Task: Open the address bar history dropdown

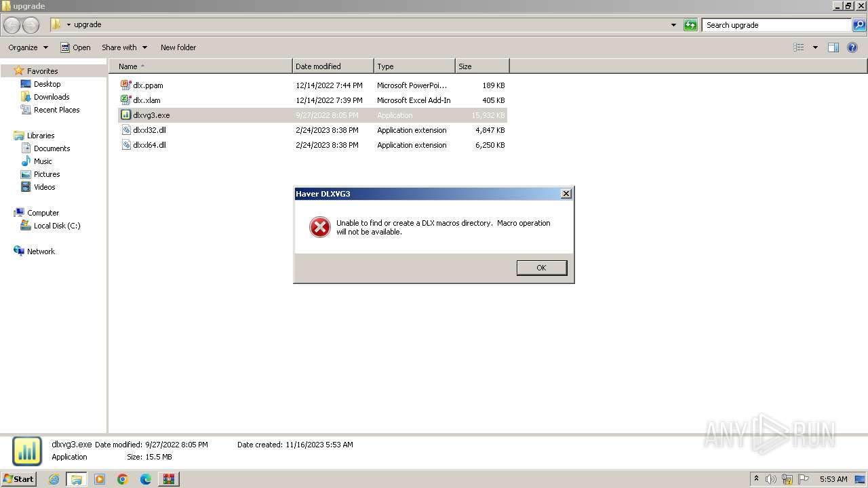Action: click(673, 25)
